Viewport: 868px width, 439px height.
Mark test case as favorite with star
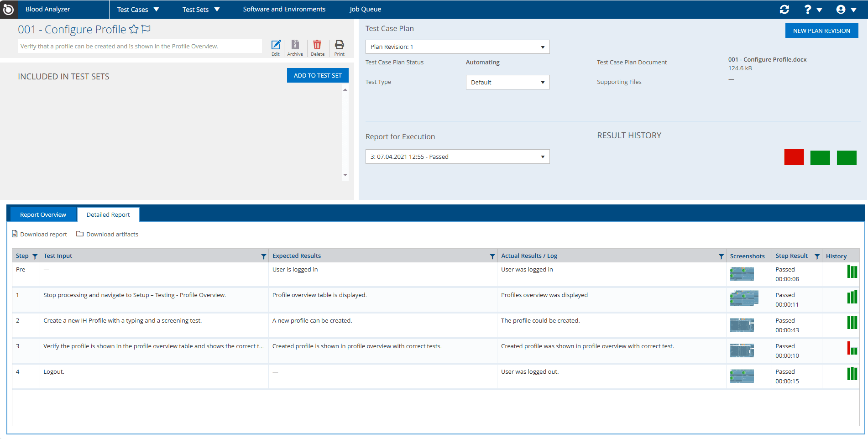point(134,30)
